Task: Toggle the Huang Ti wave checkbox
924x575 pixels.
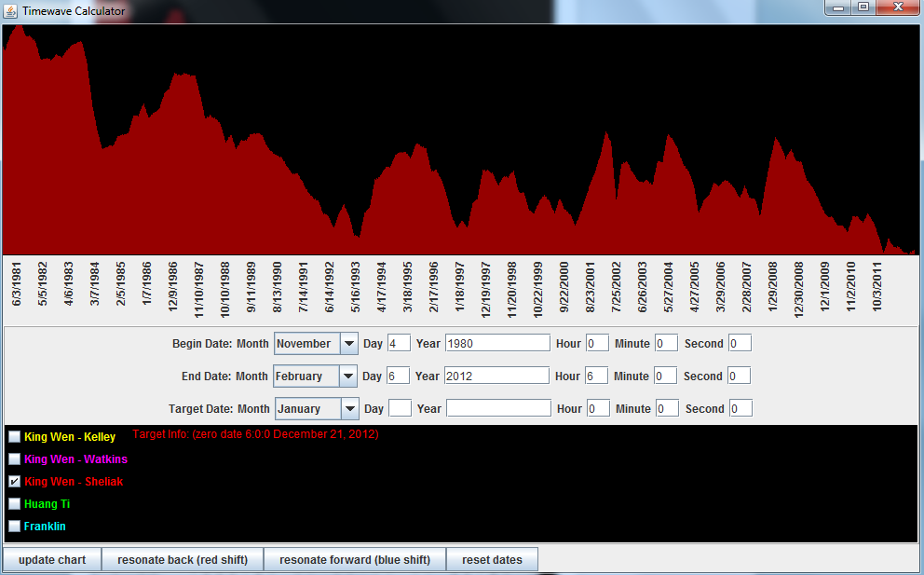Action: [14, 504]
